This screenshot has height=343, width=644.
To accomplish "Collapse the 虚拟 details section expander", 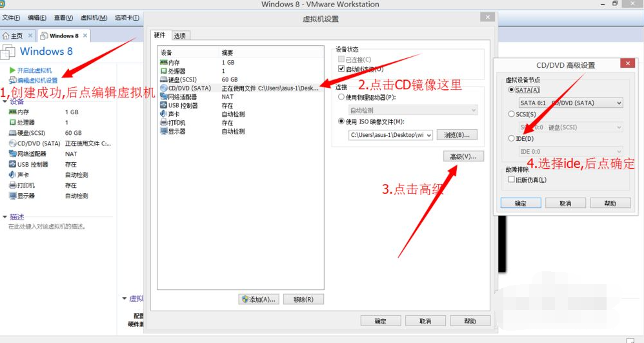I will click(125, 298).
